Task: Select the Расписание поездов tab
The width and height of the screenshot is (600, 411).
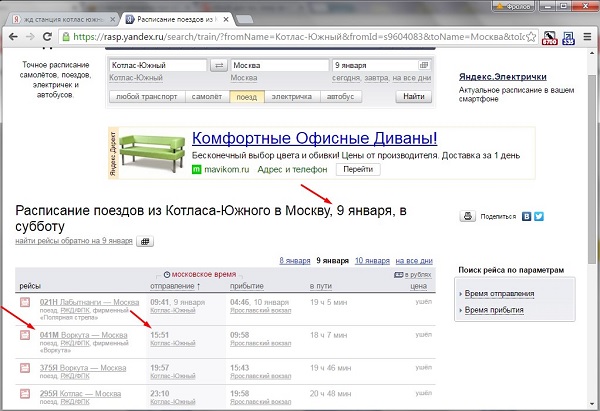Action: pos(176,19)
